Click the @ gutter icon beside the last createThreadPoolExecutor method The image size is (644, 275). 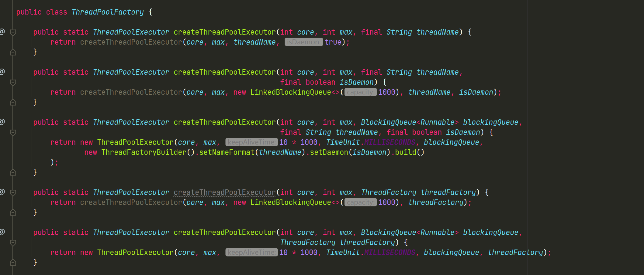click(2, 232)
